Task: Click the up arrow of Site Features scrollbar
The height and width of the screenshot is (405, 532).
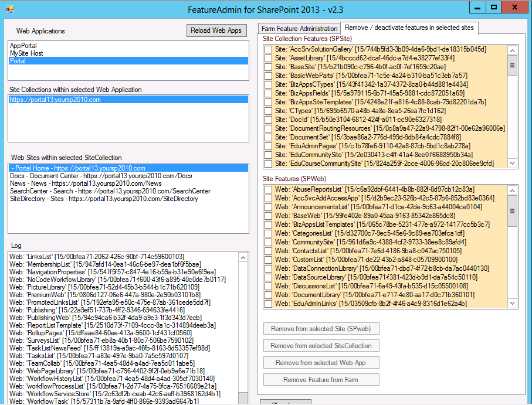Action: [512, 190]
